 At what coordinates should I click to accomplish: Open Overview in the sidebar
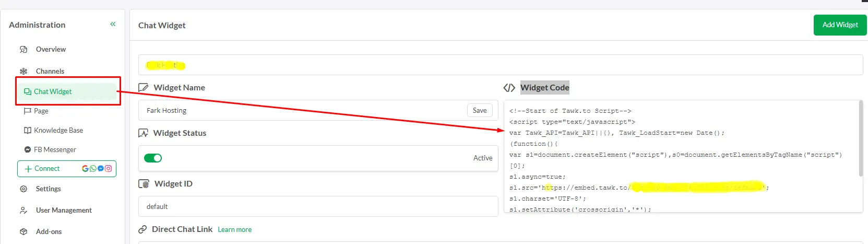pyautogui.click(x=51, y=49)
